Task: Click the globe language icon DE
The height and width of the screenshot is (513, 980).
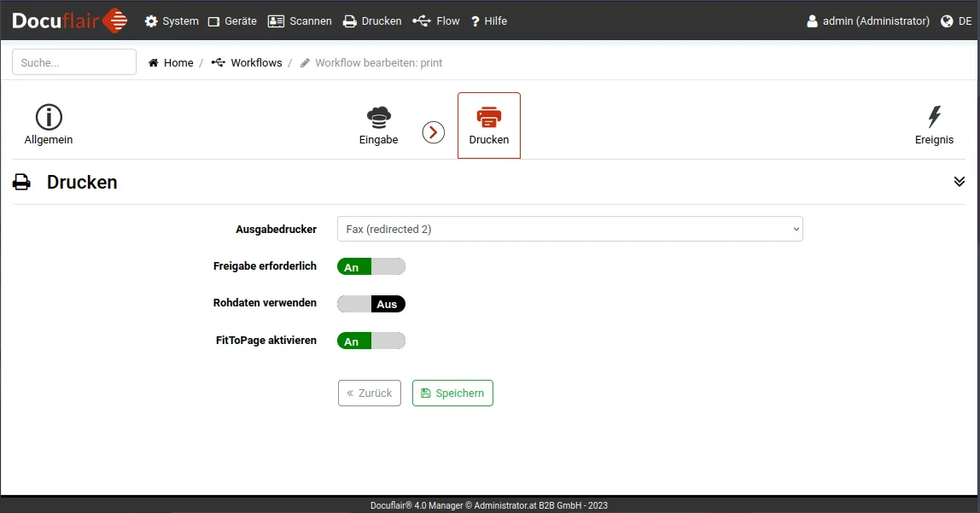Action: point(947,21)
